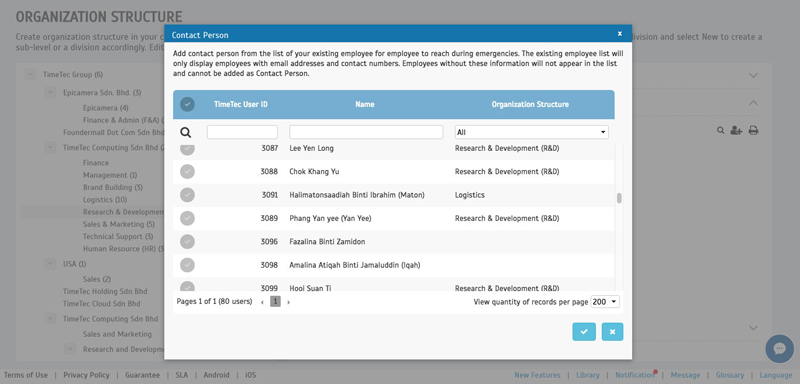This screenshot has width=800, height=384.
Task: Open the Android footer link
Action: click(x=216, y=375)
